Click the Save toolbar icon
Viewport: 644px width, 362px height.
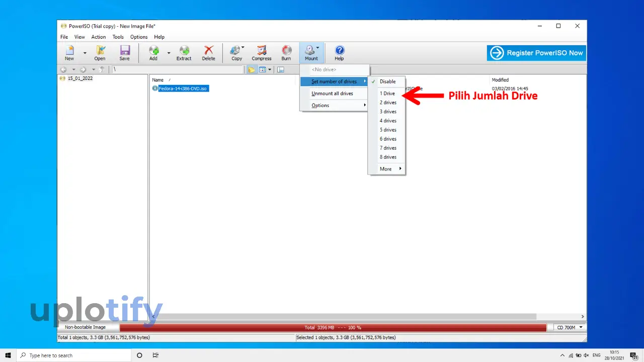pos(124,52)
